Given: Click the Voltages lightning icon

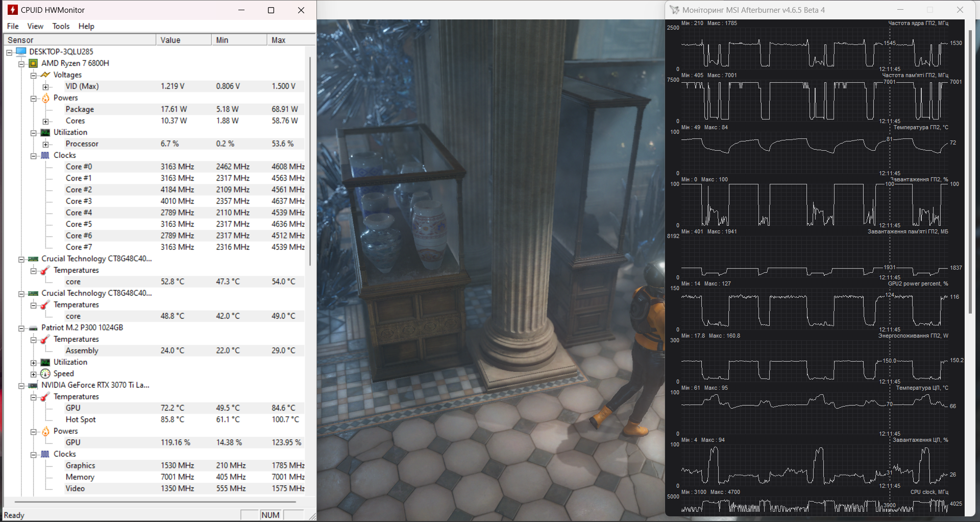Looking at the screenshot, I should pos(45,75).
